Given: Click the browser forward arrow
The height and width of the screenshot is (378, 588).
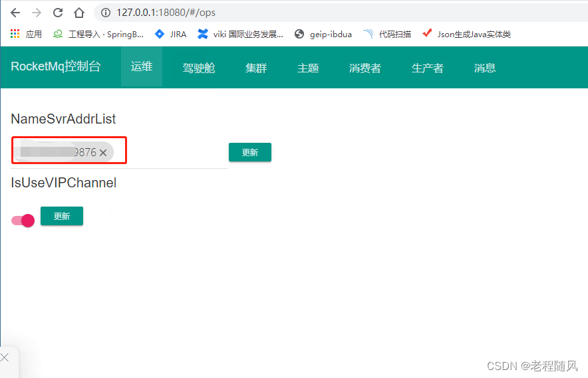Looking at the screenshot, I should coord(37,13).
